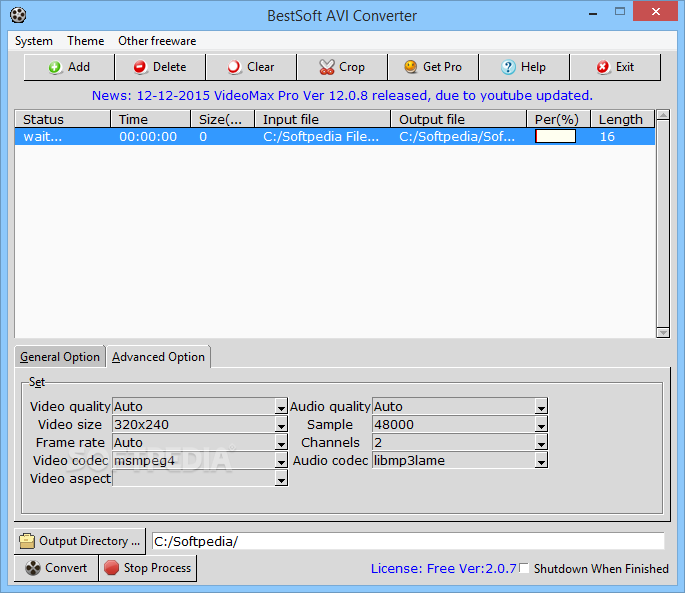Click the Clear list icon
The width and height of the screenshot is (685, 593).
[234, 67]
